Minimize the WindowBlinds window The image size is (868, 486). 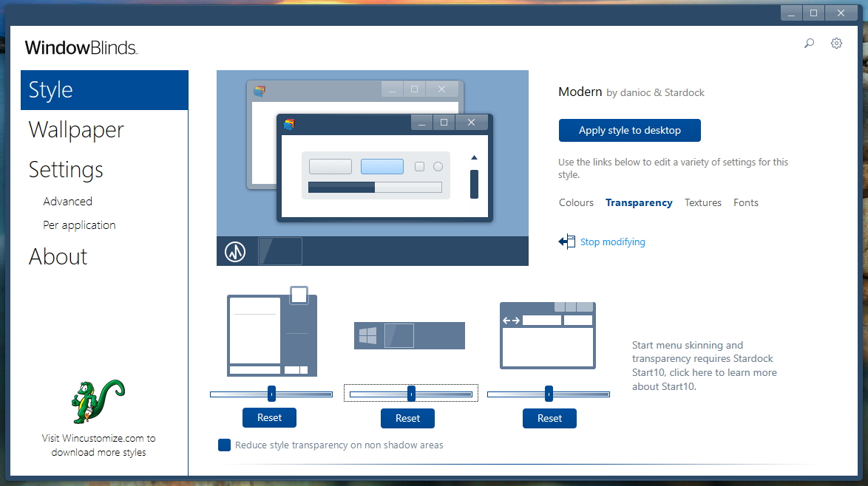click(792, 13)
